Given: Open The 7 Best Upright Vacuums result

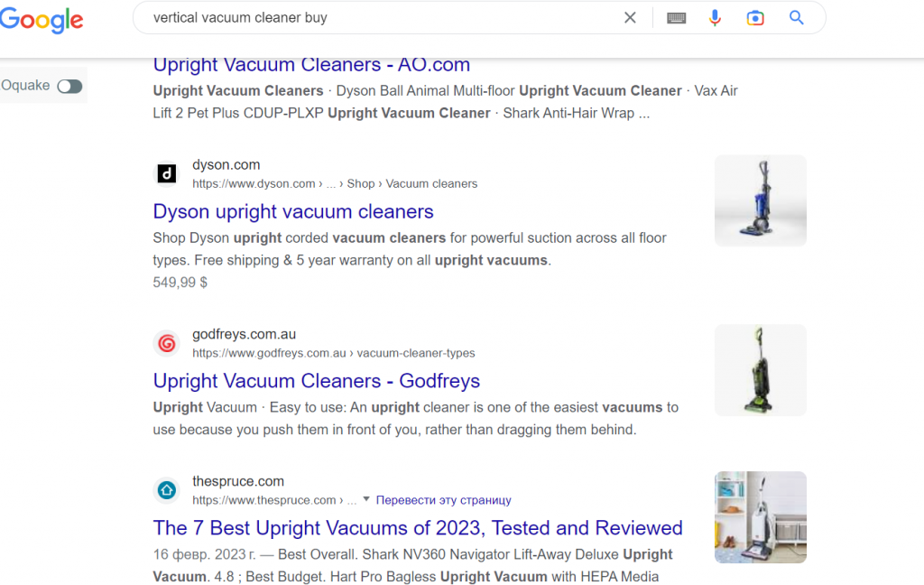Looking at the screenshot, I should pos(418,528).
